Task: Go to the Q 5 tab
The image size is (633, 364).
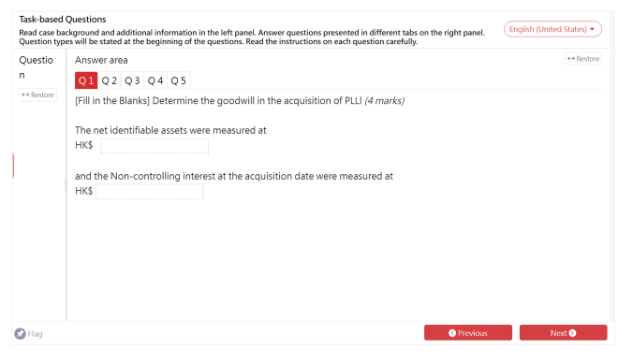Action: [178, 80]
